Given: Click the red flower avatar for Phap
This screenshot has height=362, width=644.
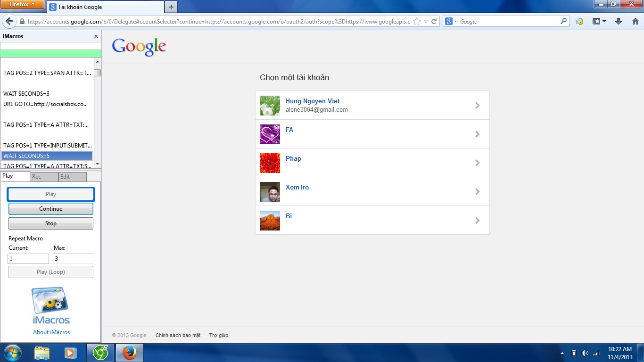Looking at the screenshot, I should [270, 163].
